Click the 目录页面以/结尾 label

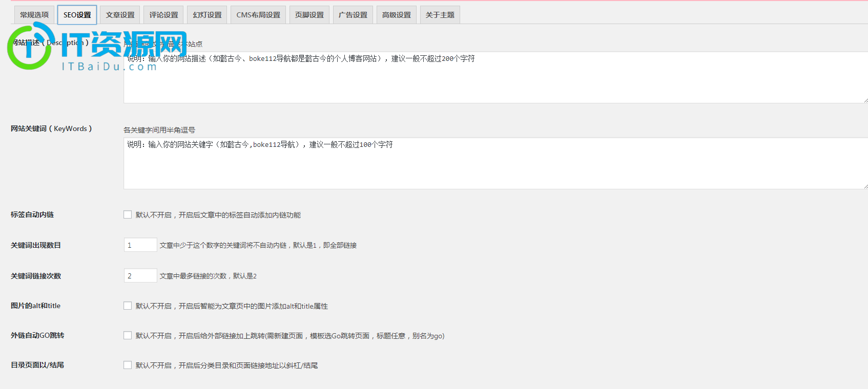pos(37,365)
